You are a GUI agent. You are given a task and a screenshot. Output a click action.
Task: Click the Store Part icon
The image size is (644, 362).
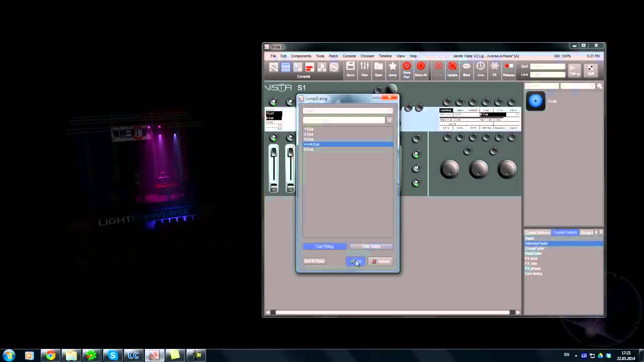click(x=407, y=69)
